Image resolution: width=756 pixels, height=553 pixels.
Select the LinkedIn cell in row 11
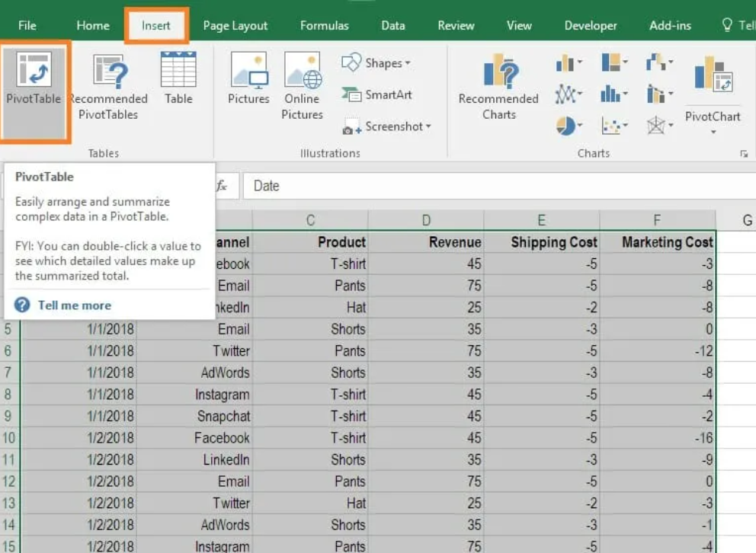(x=194, y=459)
